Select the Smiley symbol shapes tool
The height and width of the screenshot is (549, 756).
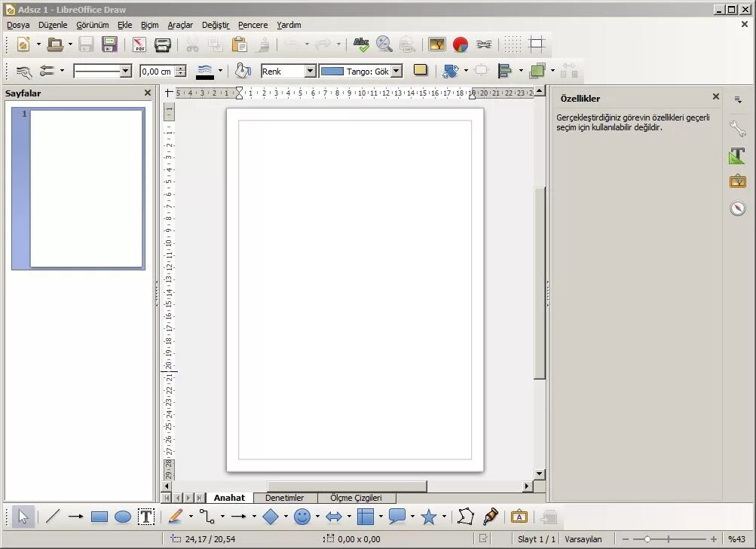coord(301,517)
